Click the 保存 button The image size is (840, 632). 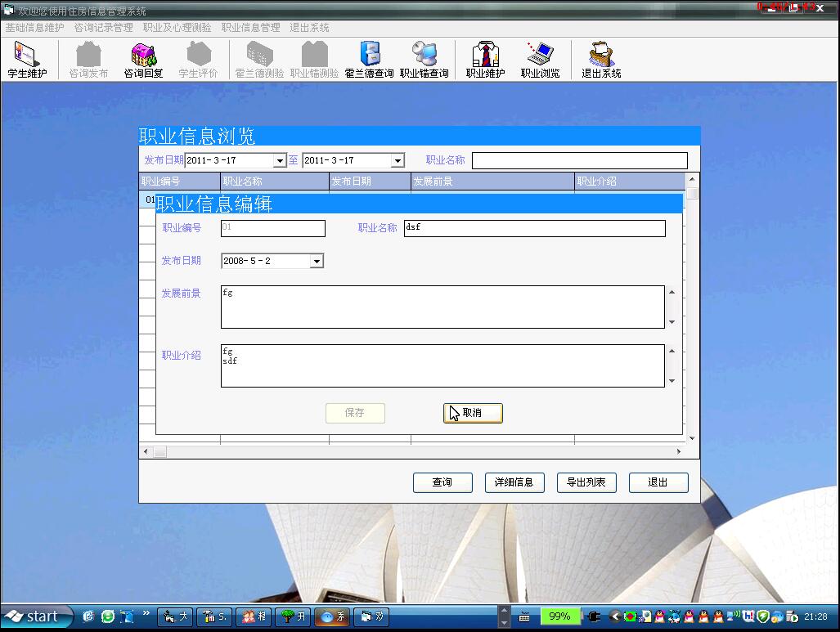pos(355,413)
